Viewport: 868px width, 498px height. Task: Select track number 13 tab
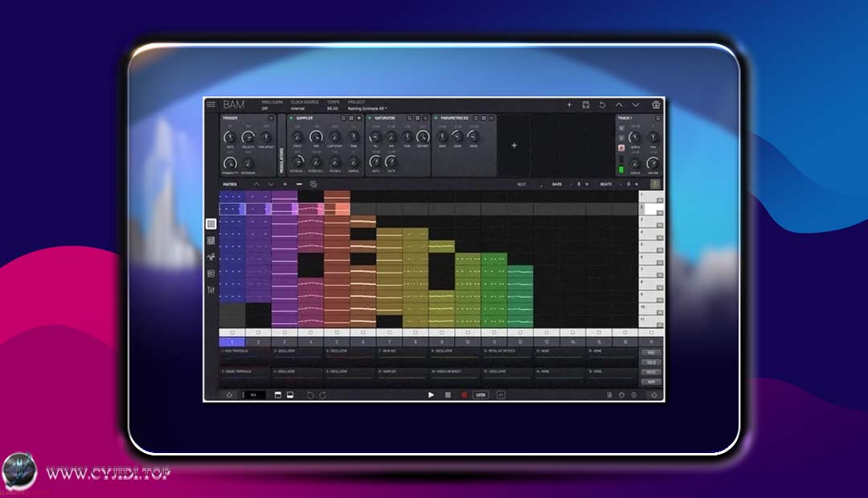(547, 342)
